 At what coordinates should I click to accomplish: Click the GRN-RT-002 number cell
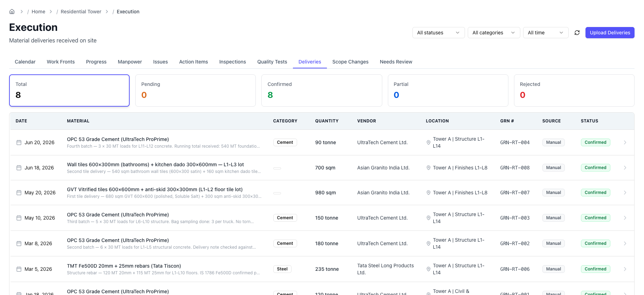coord(515,243)
